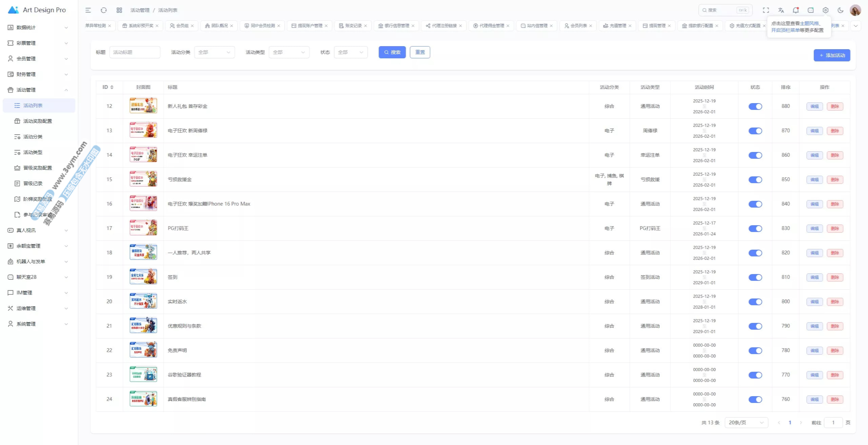Open the 活动分类 filter dropdown
868x445 pixels.
tap(214, 52)
